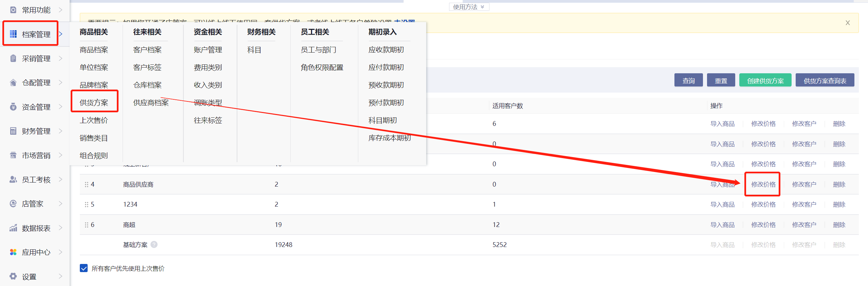Expand the 市场营销 submenu arrow
Image resolution: width=868 pixels, height=286 pixels.
point(60,155)
